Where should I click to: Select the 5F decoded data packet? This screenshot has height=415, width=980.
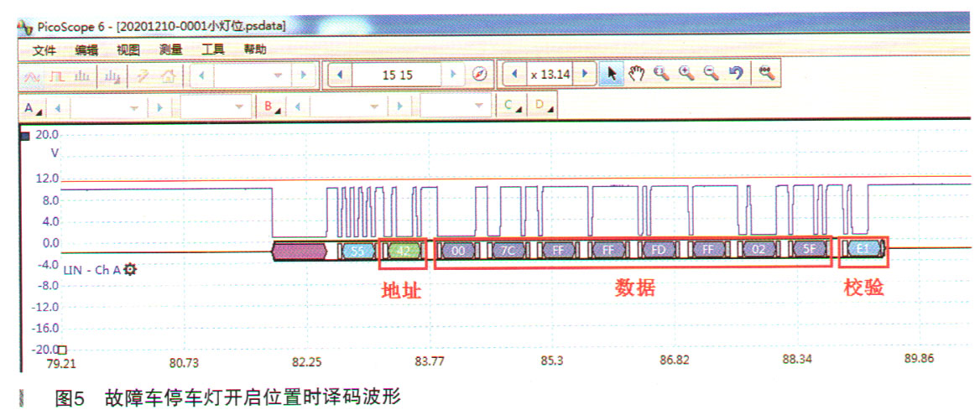(810, 250)
